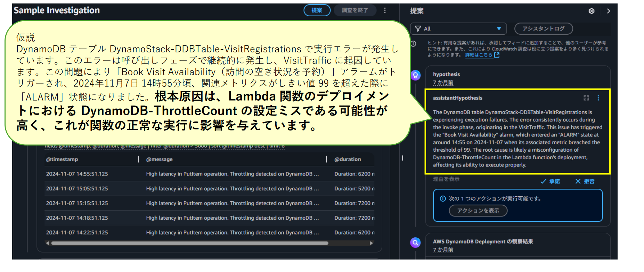
Task: Click the log table horizontal scrollbar thumb
Action: (x=190, y=243)
